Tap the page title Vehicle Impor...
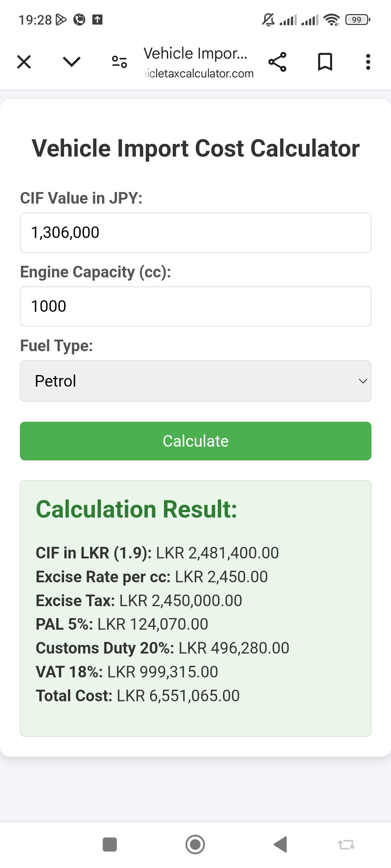Screen dimensions: 391x868 coord(195,54)
